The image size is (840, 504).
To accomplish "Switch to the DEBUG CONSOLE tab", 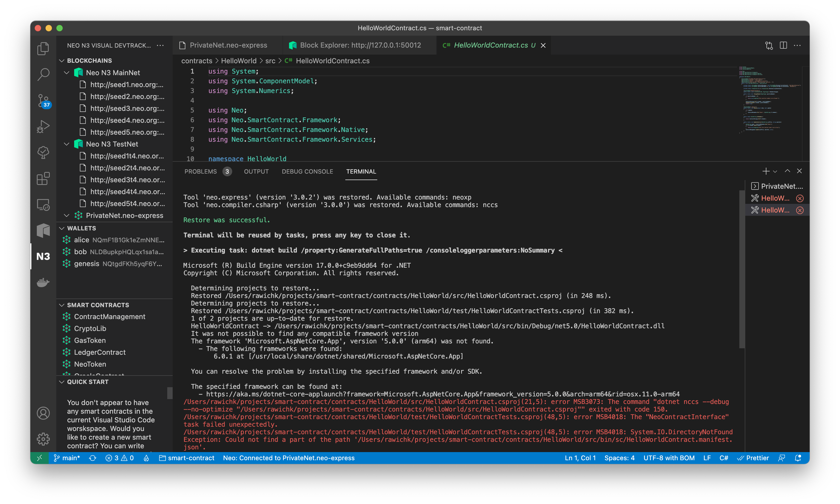I will (x=307, y=171).
